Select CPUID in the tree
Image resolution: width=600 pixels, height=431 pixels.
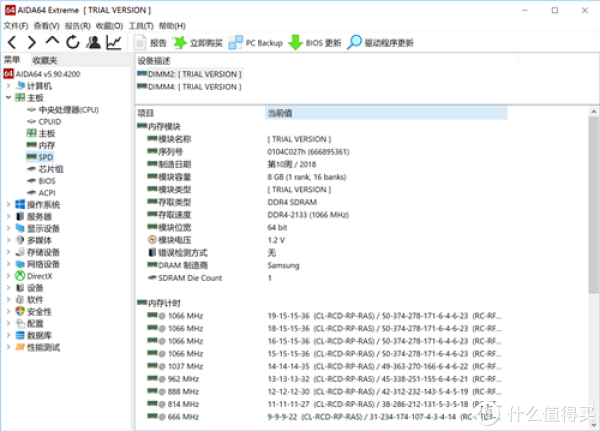point(44,122)
